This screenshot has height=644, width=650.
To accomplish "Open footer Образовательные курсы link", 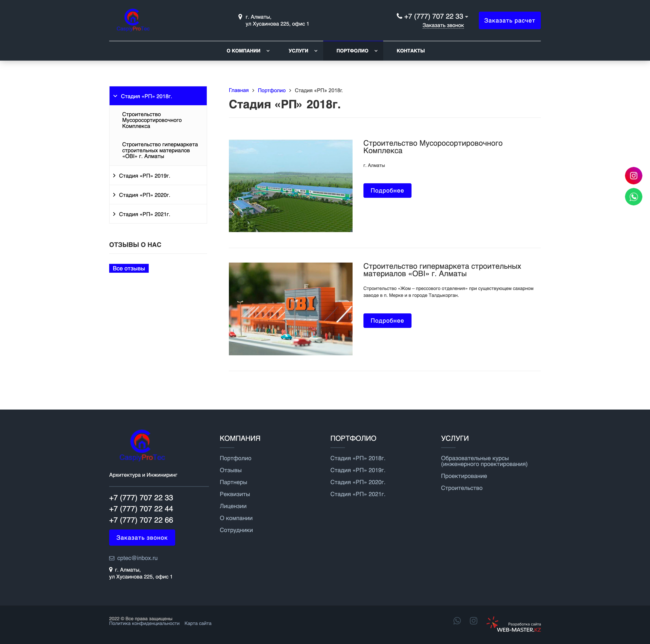I will (484, 461).
